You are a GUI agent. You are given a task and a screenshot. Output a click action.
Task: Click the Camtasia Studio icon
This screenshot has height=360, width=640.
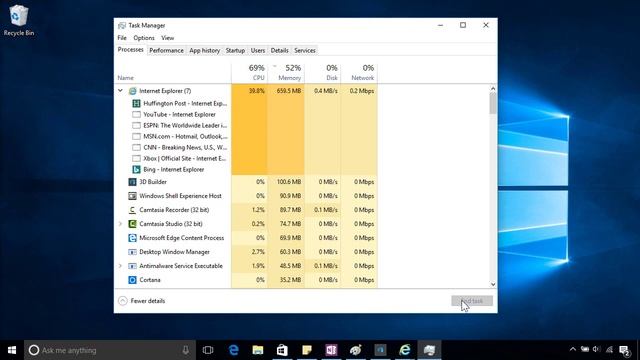coord(132,224)
